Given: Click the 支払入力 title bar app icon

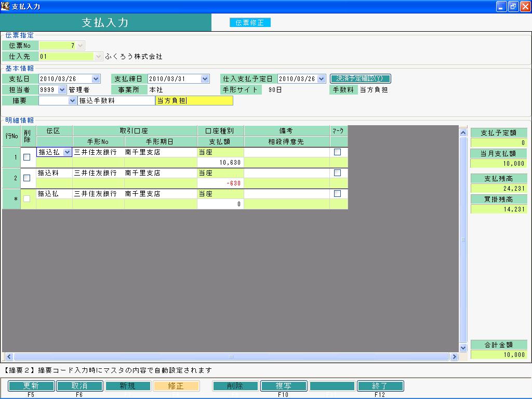Looking at the screenshot, I should pos(5,6).
